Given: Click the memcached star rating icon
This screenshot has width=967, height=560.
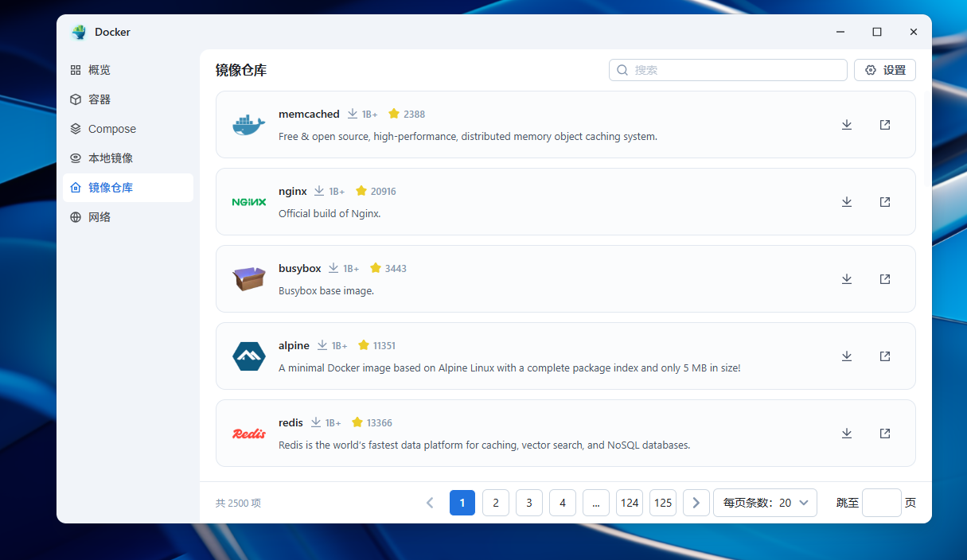Looking at the screenshot, I should click(393, 114).
